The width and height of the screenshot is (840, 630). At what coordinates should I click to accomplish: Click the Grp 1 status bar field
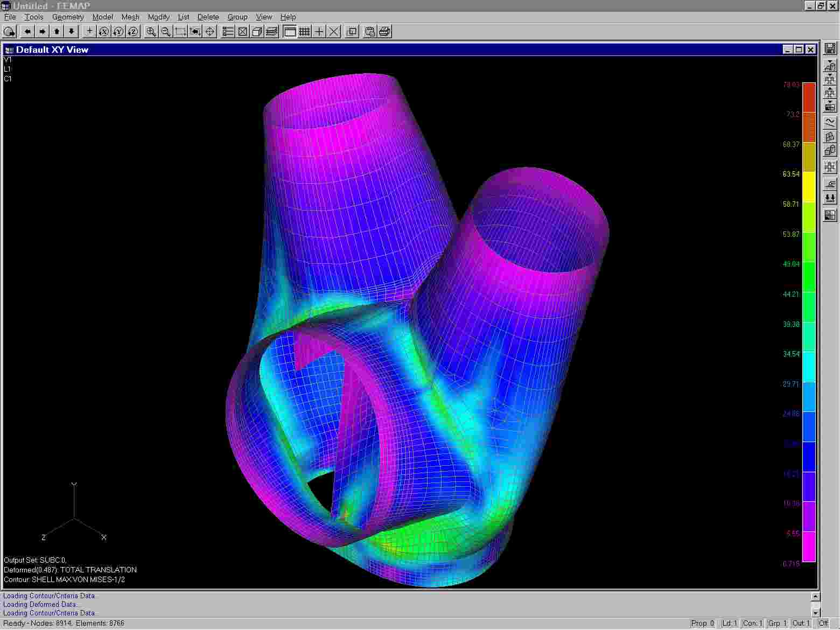click(778, 624)
